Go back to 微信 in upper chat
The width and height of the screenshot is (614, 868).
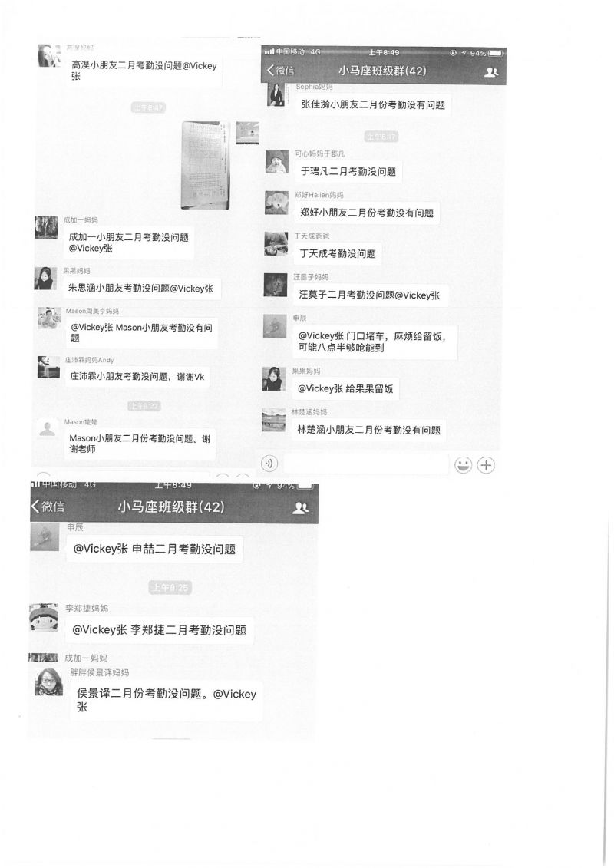tap(281, 71)
